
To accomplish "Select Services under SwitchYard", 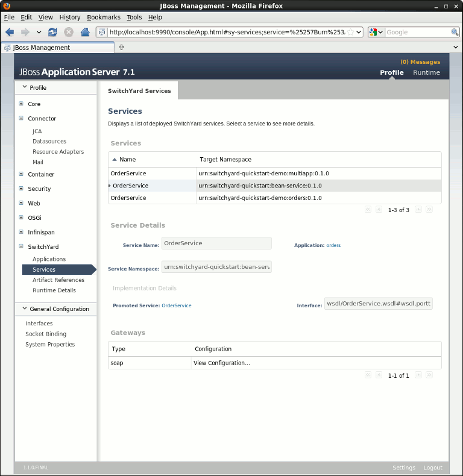I will [59, 269].
